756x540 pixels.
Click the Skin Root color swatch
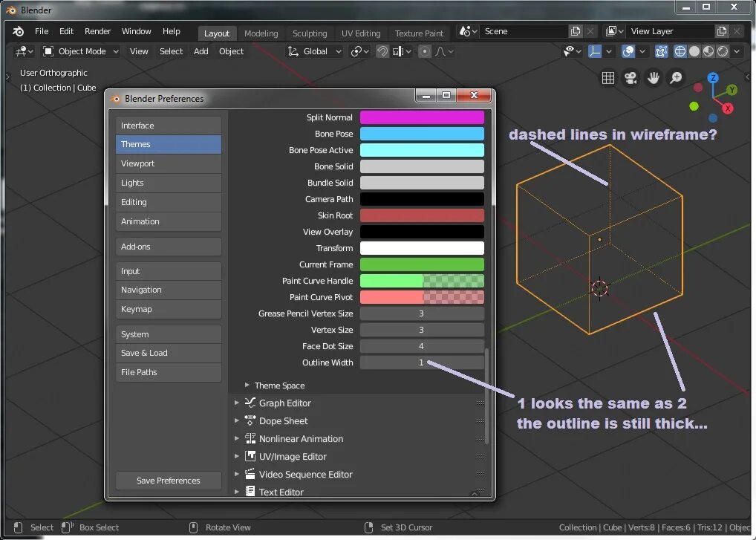[422, 215]
